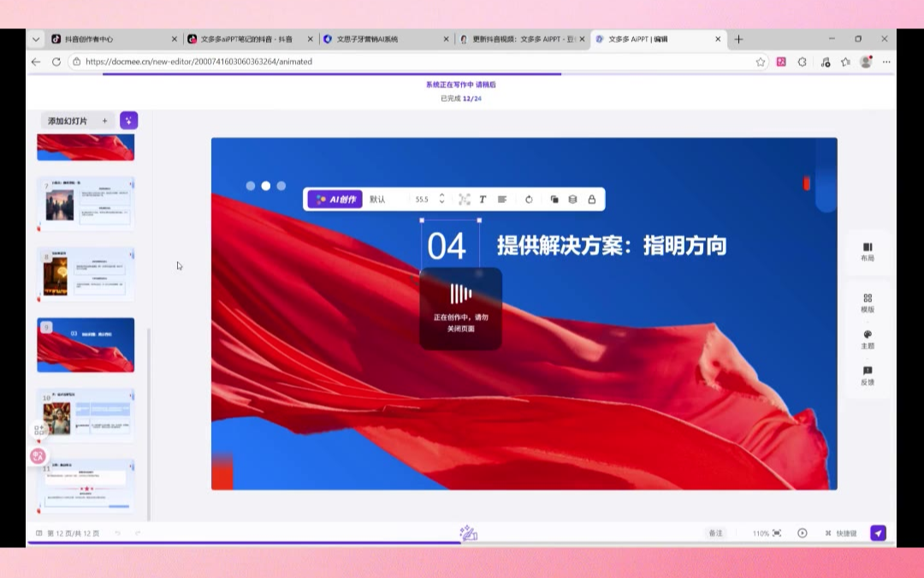Screen dimensions: 924x578
Task: Bookmark page with star icon
Action: point(761,62)
